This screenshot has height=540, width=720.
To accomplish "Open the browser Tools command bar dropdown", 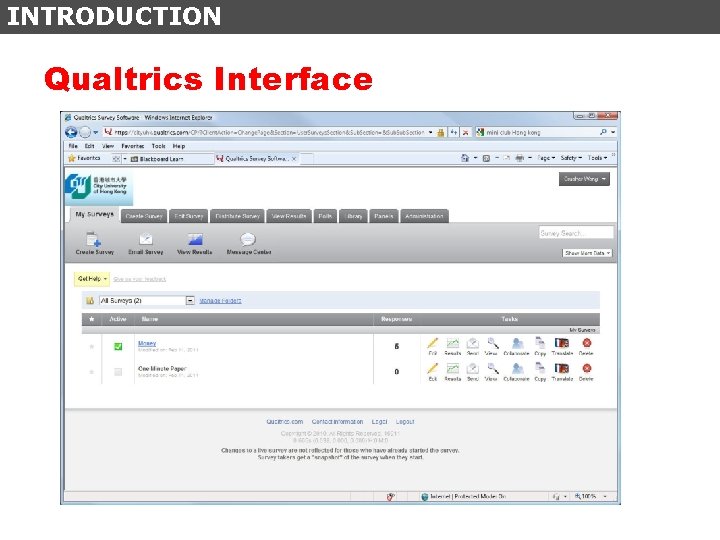I will [597, 158].
